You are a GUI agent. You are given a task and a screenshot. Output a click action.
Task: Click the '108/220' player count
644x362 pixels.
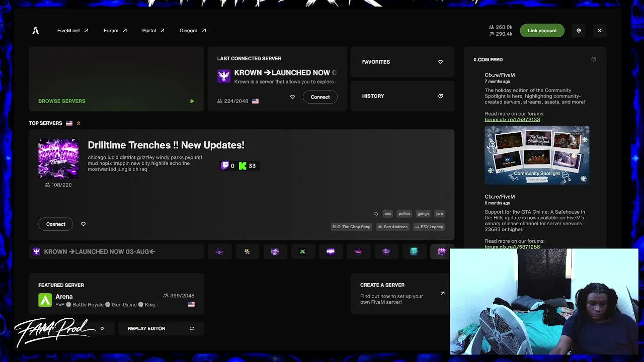tap(58, 185)
